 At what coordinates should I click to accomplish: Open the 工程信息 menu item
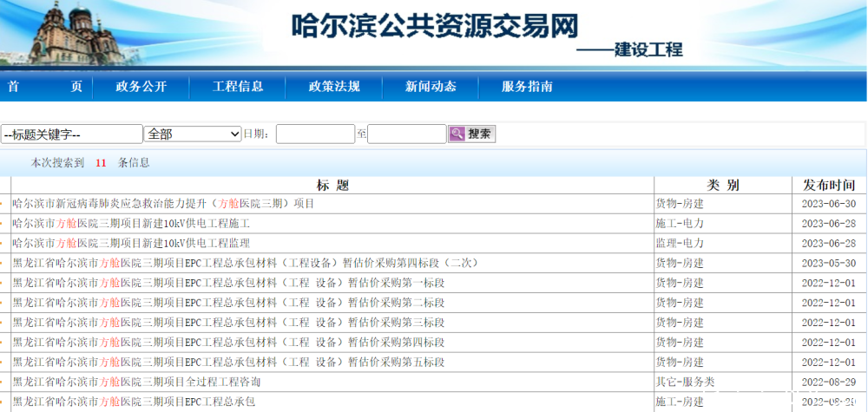(238, 87)
